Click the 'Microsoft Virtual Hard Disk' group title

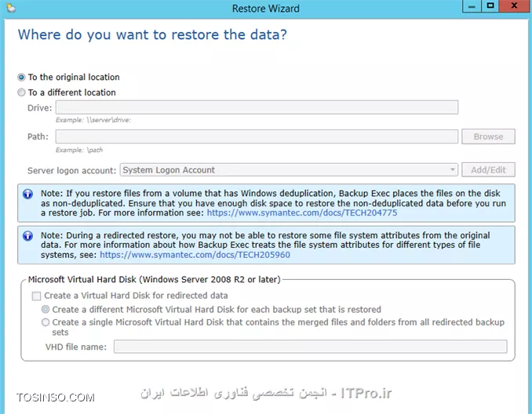click(x=155, y=279)
